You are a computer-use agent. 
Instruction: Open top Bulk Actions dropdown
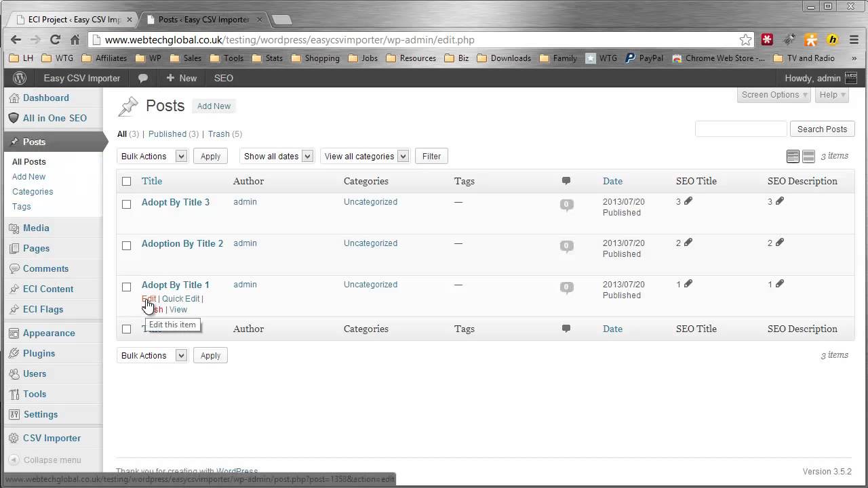click(152, 156)
